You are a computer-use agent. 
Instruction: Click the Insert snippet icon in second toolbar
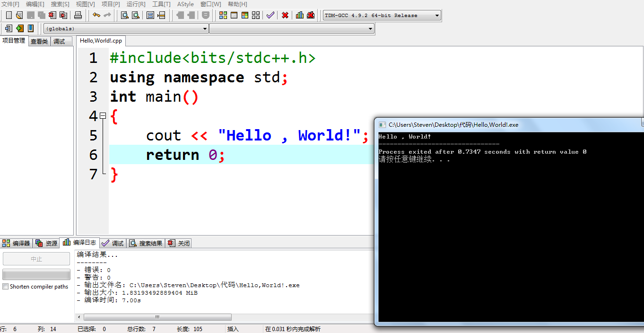point(9,28)
